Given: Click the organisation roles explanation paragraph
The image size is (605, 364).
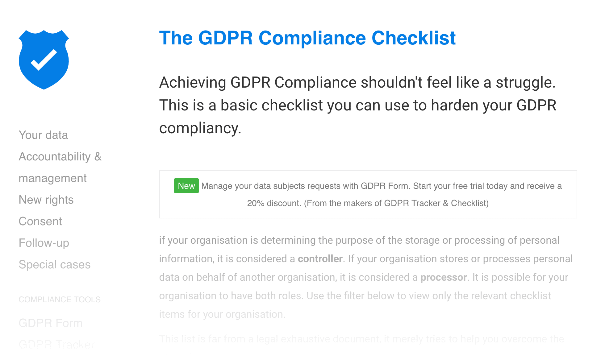Looking at the screenshot, I should tap(366, 277).
